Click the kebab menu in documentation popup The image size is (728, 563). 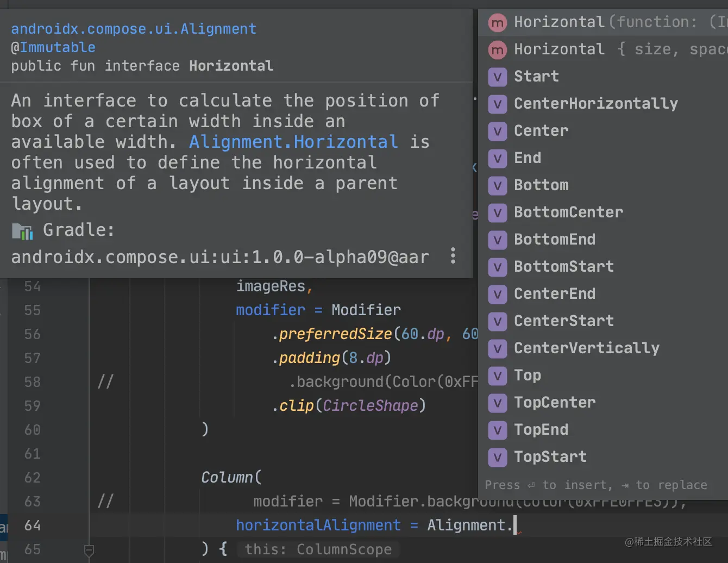pos(453,256)
